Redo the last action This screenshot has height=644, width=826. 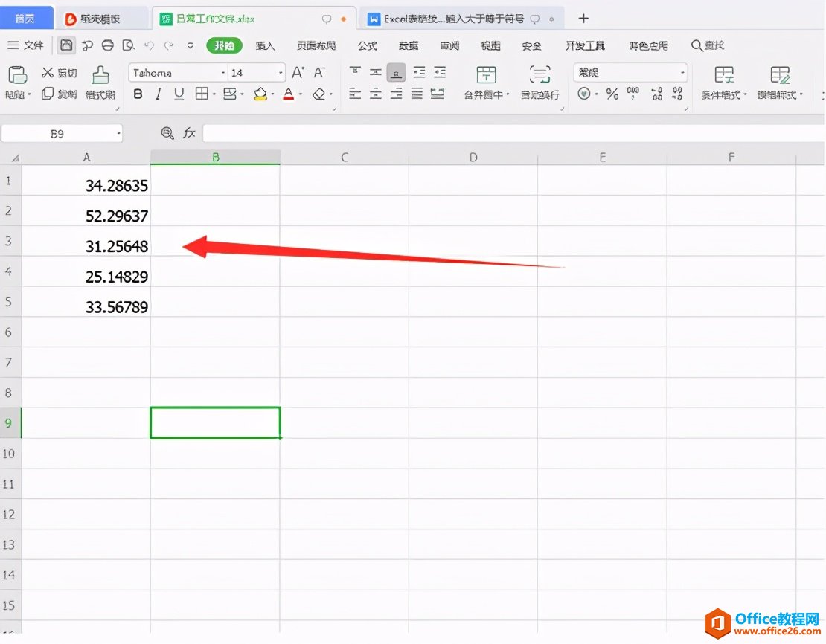click(x=169, y=46)
